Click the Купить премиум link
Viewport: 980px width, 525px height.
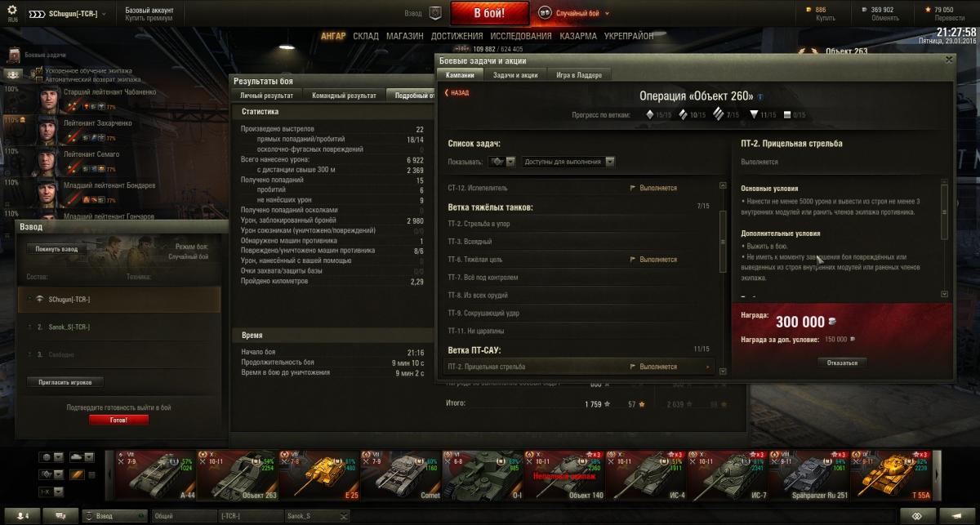pyautogui.click(x=149, y=18)
